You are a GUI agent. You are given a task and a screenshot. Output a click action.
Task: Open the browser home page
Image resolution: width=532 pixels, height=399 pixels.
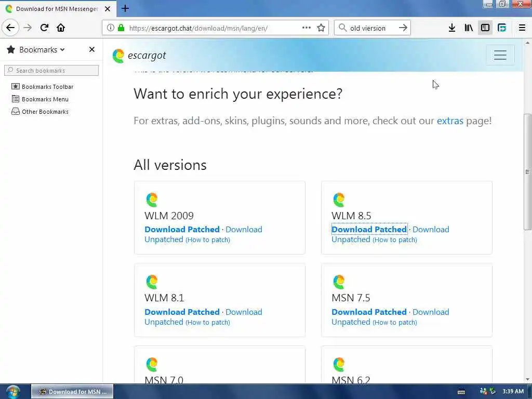(61, 28)
